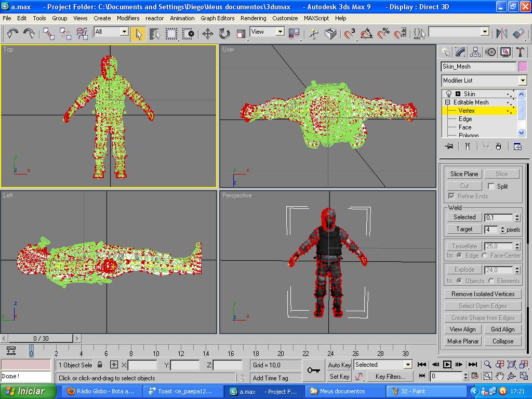This screenshot has width=532, height=399.
Task: Enable the Split checkbox
Action: [x=491, y=186]
